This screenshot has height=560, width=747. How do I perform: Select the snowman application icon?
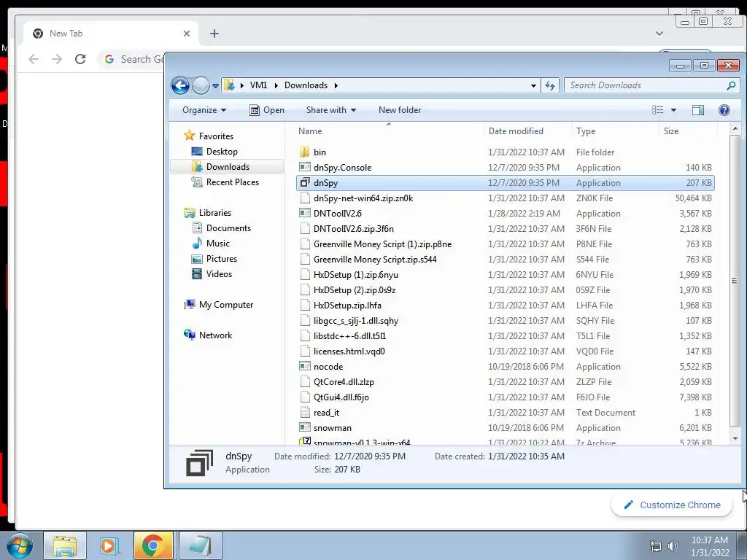click(305, 427)
